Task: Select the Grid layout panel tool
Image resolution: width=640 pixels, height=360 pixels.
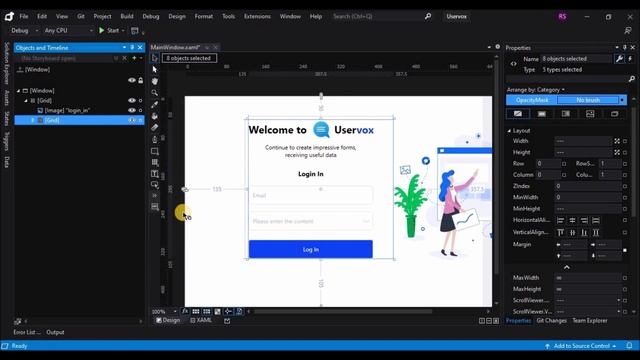Action: (154, 162)
